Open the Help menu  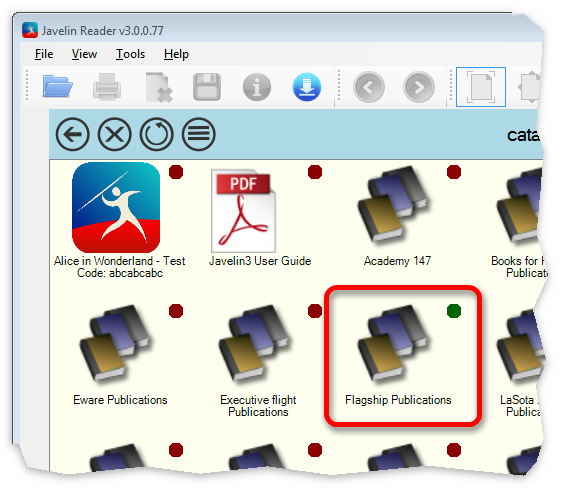click(176, 54)
